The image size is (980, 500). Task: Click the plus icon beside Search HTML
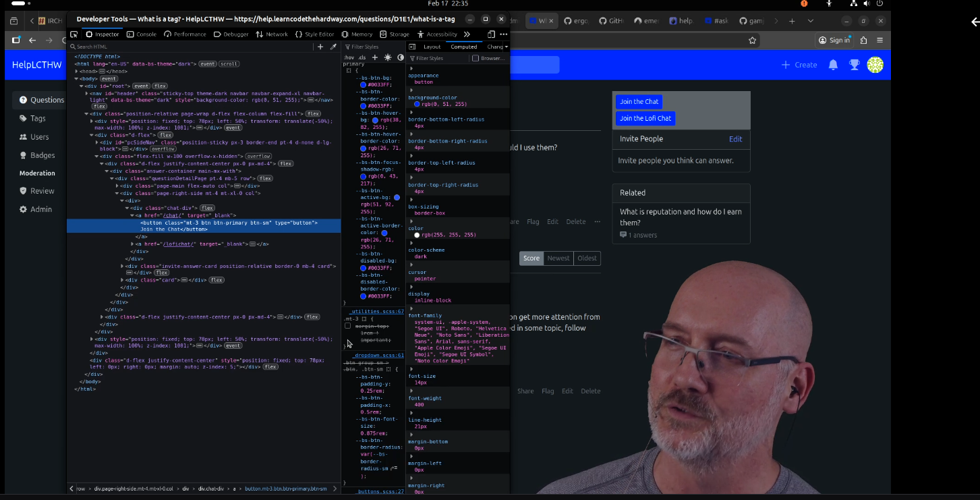(x=320, y=47)
